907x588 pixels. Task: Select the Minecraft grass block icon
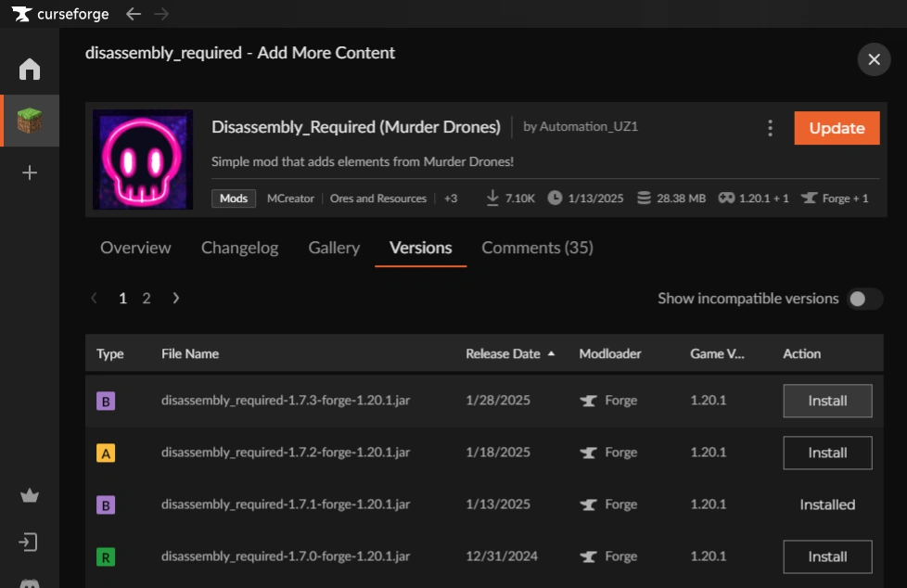[30, 121]
